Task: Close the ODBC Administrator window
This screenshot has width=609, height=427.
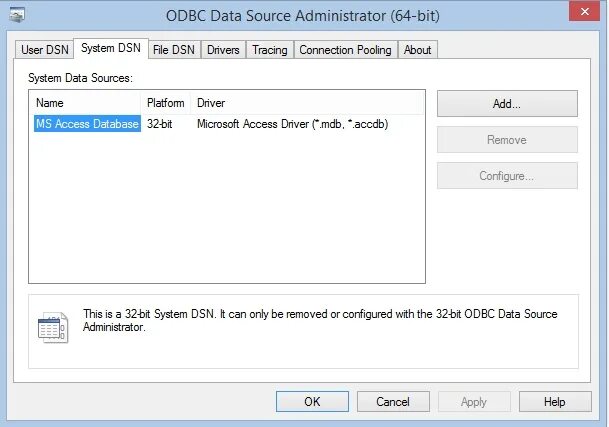Action: (585, 11)
